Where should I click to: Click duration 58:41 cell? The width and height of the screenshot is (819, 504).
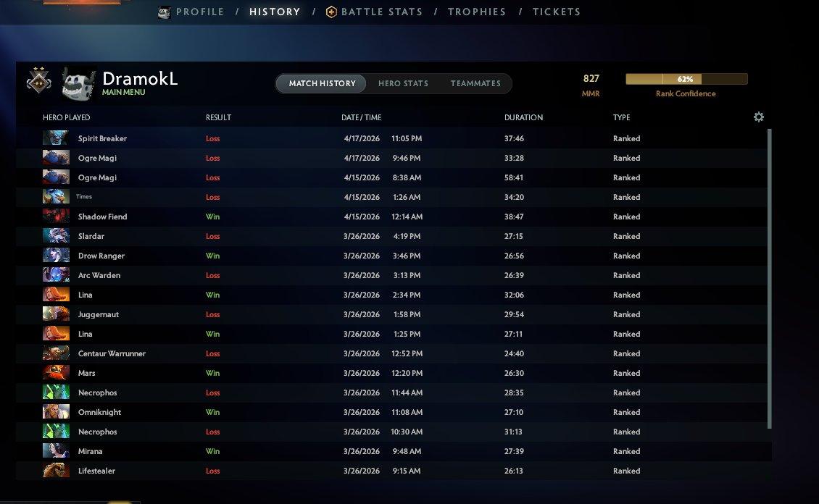click(513, 177)
